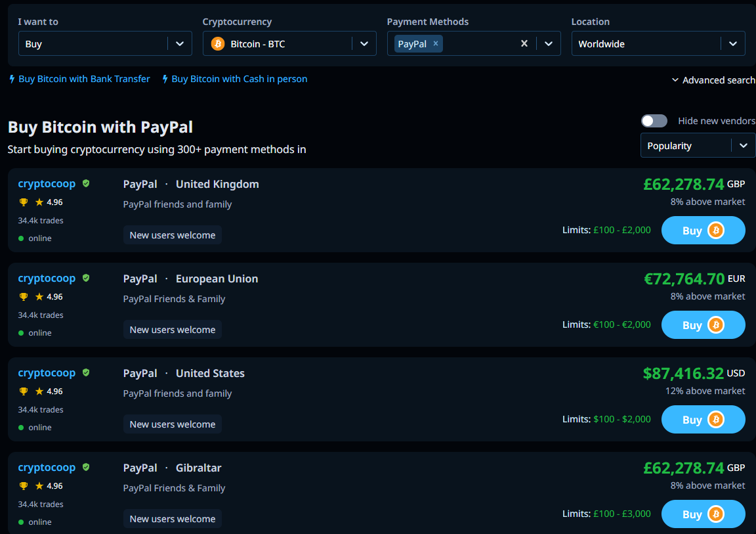This screenshot has width=756, height=534.
Task: Click Buy on the Gibraltar offer
Action: tap(703, 514)
